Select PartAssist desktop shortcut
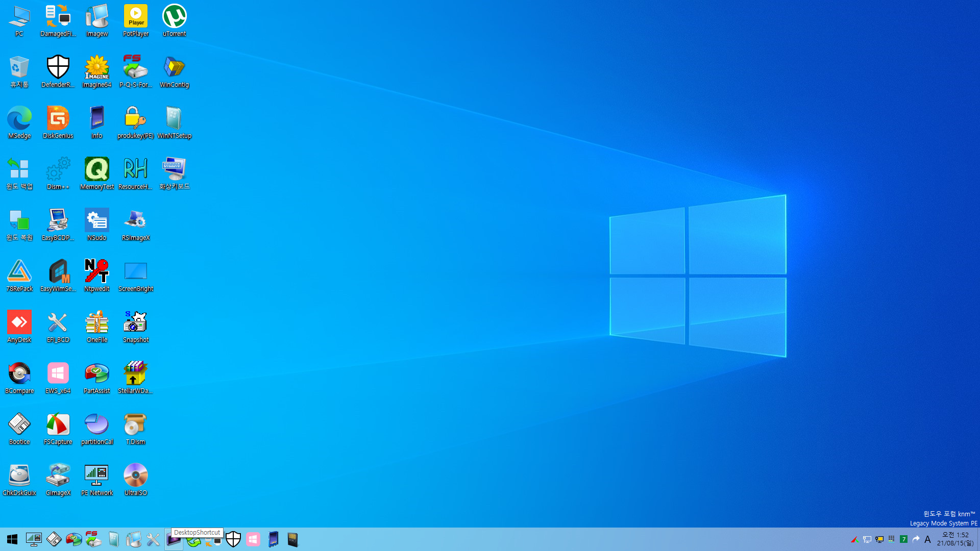Viewport: 980px width, 551px height. pyautogui.click(x=97, y=378)
